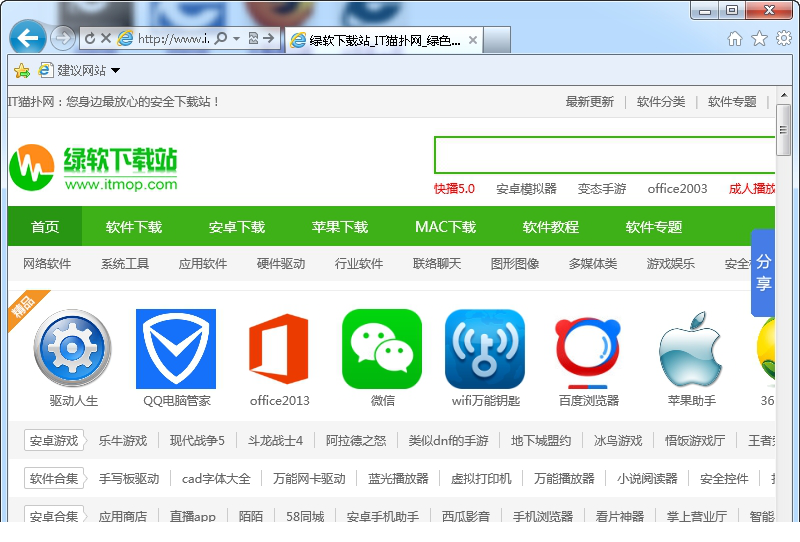Image resolution: width=800 pixels, height=542 pixels.
Task: Click the 安卓模拟器 hot search link
Action: (x=526, y=189)
